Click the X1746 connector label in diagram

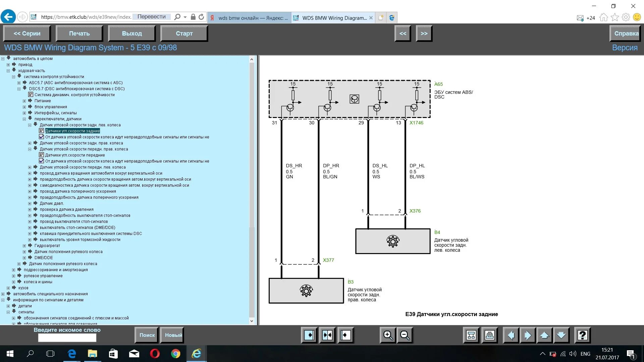click(x=416, y=123)
